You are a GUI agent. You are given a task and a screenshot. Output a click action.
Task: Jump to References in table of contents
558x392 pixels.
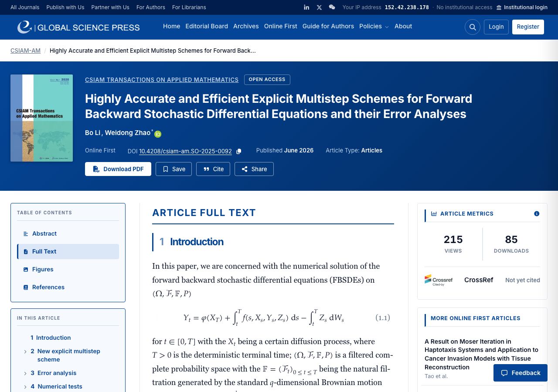point(68,287)
